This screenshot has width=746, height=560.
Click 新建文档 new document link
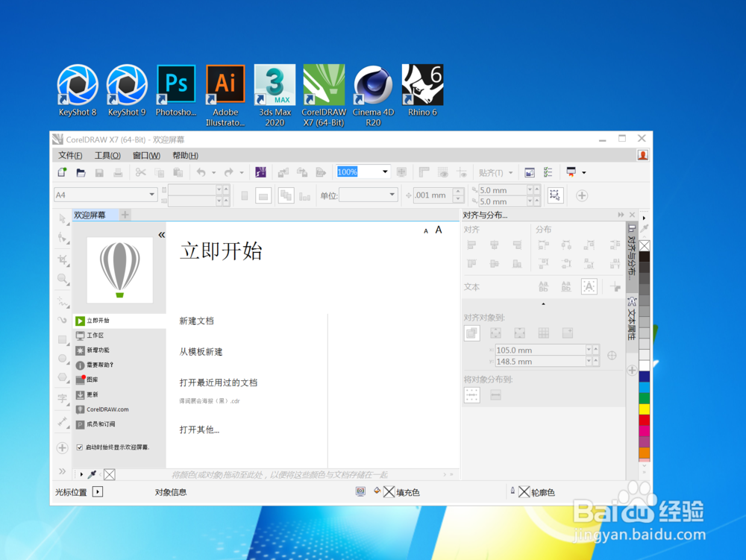click(x=196, y=321)
